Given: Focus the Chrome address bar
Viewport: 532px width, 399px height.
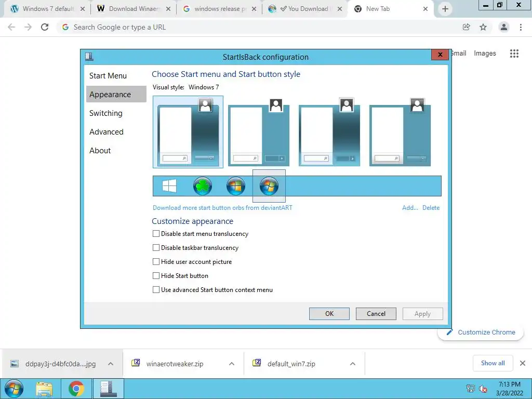Looking at the screenshot, I should (261, 27).
